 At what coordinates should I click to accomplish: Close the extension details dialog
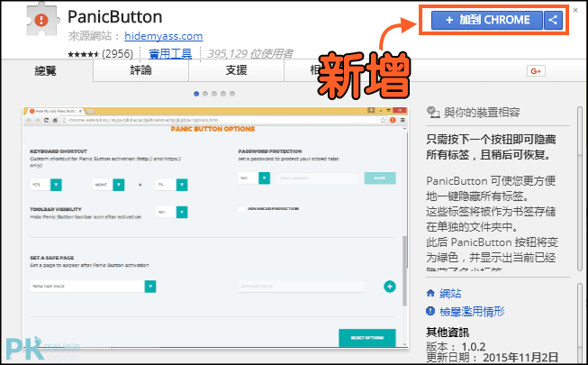tap(575, 10)
